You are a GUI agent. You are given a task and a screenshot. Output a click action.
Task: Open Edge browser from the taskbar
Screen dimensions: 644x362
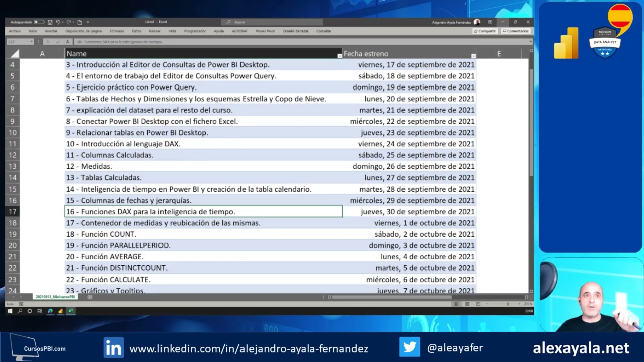point(50,311)
